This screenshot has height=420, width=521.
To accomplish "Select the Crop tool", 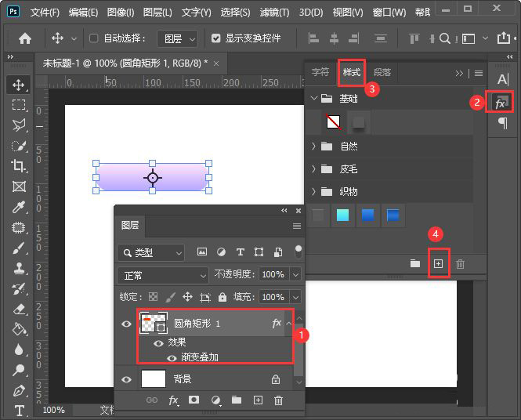I will [19, 166].
